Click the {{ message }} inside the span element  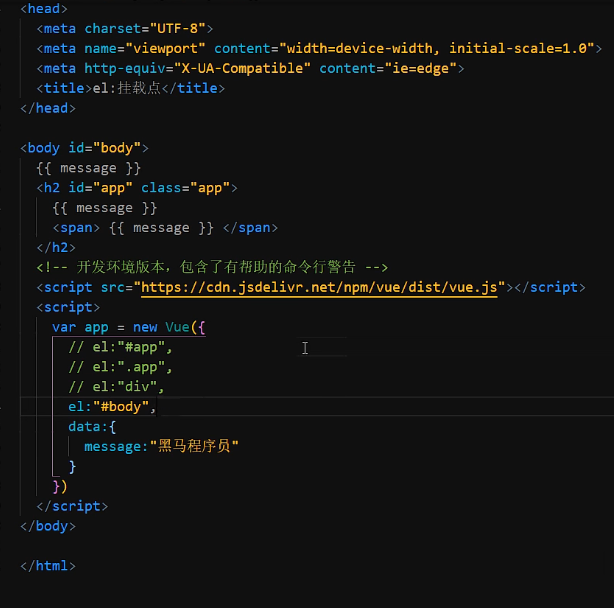tap(161, 228)
